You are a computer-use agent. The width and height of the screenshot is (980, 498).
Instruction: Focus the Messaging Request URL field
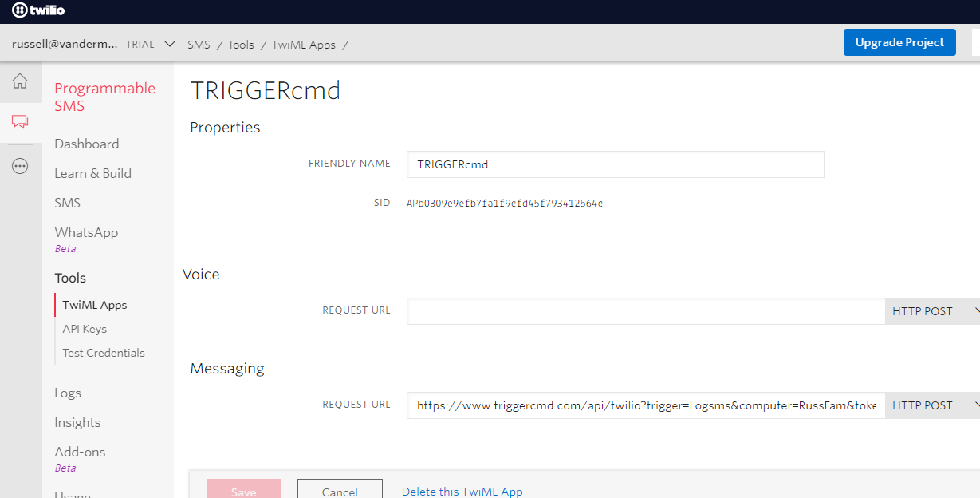[x=646, y=405]
